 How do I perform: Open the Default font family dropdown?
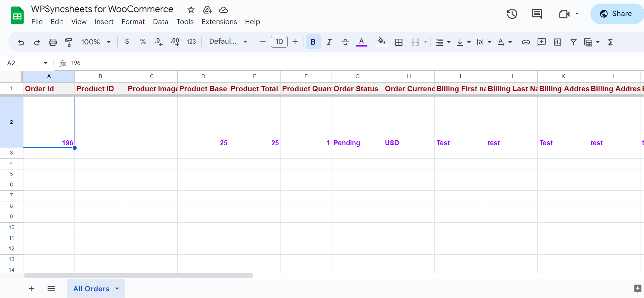tap(228, 42)
